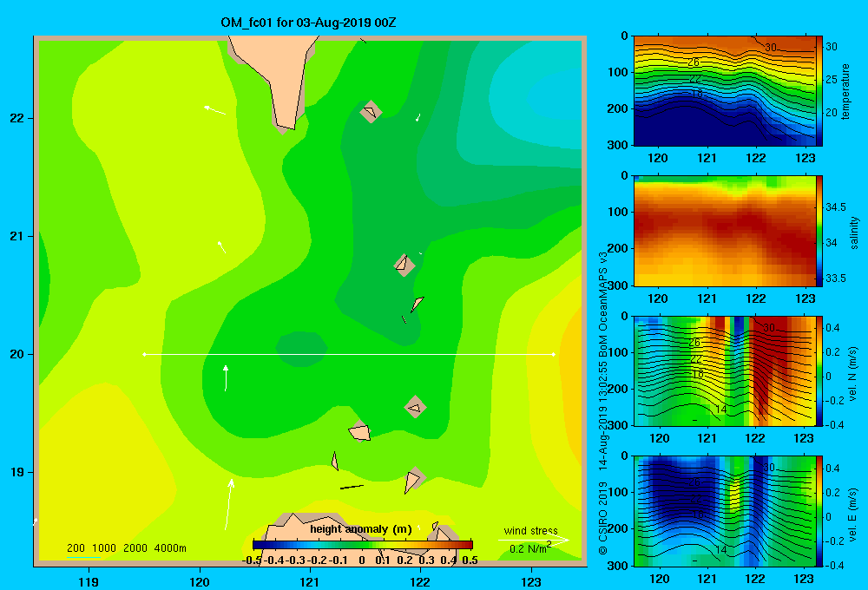
Task: Click latitude label '22' on the map axis
Action: 16,118
